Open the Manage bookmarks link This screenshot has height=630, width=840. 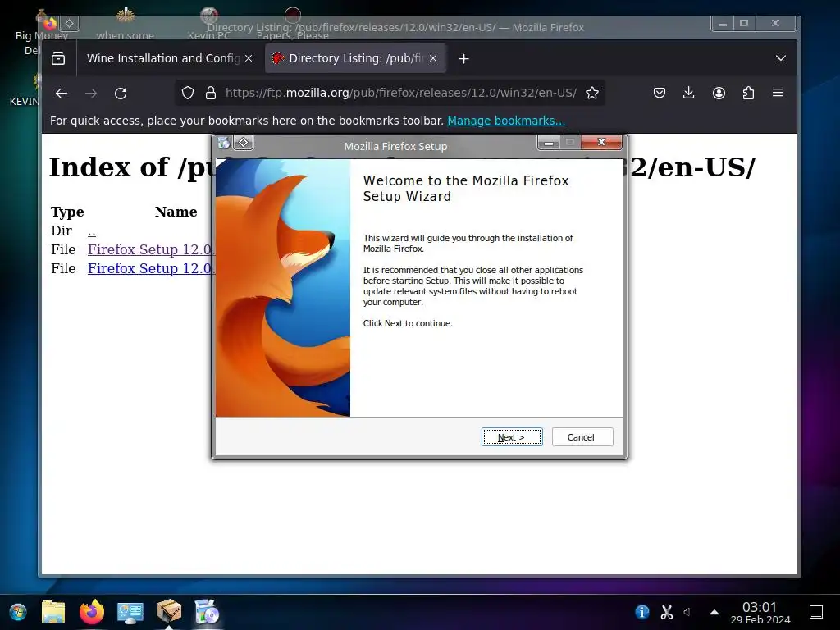506,121
